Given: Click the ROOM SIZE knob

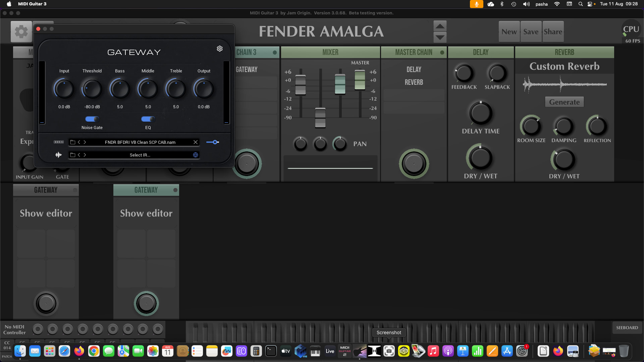Looking at the screenshot, I should point(531,126).
